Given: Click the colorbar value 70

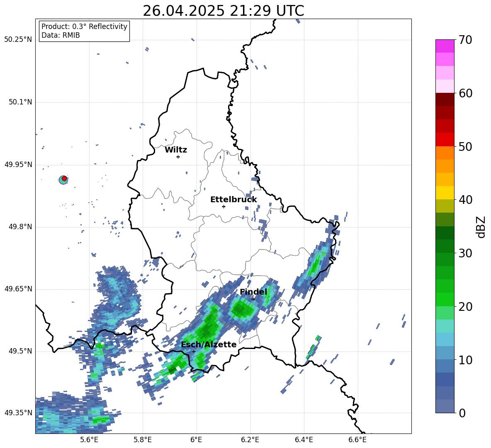Looking at the screenshot, I should click(465, 40).
